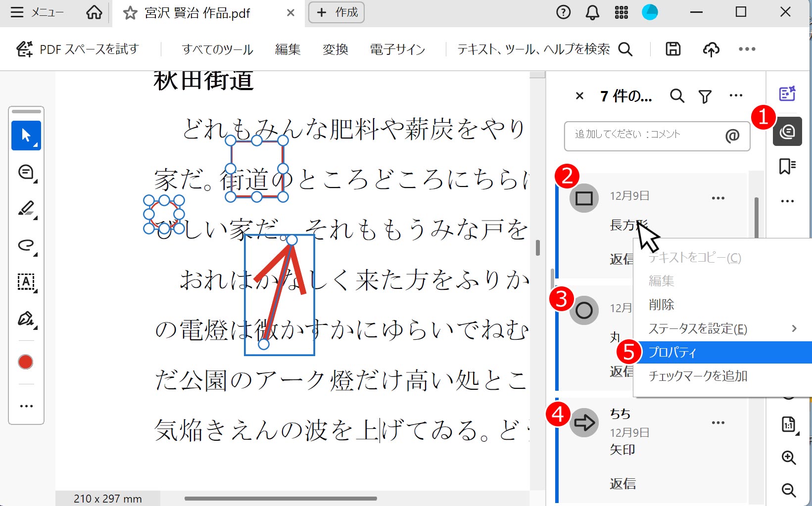Open the options menu of the 矢印 comment
The width and height of the screenshot is (812, 506).
718,422
